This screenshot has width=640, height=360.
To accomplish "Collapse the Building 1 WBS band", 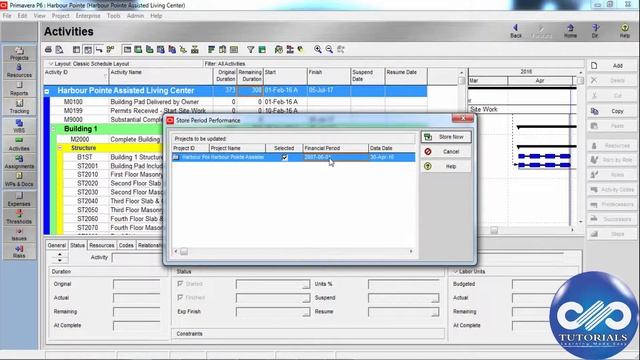I will tap(53, 129).
